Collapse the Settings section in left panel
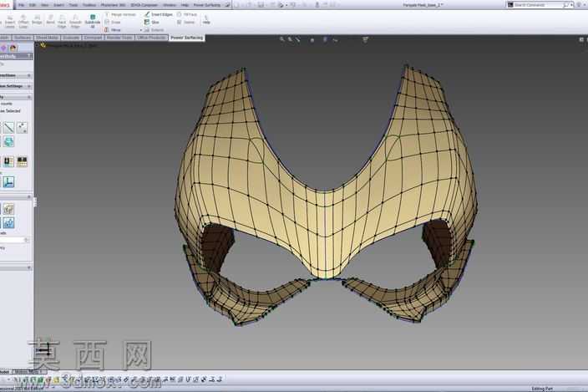 tap(29, 86)
